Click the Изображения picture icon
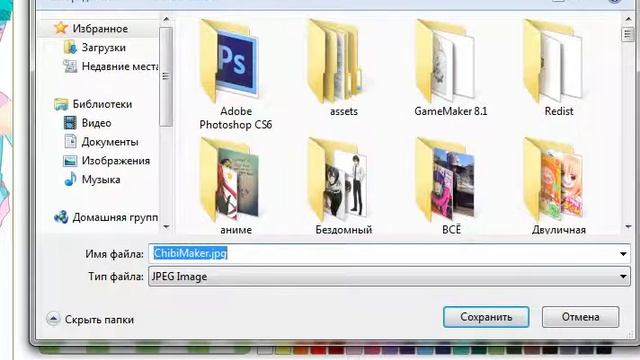This screenshot has width=640, height=360. 70,160
